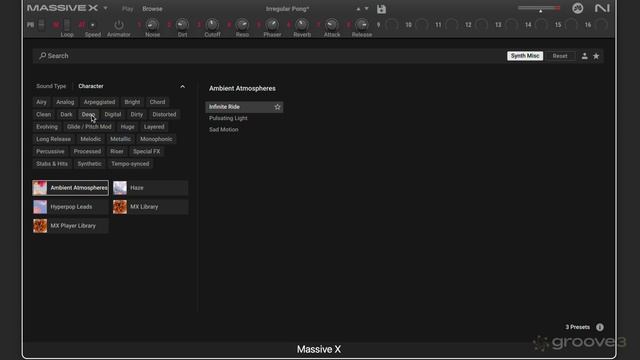Click the Speed control knob

tap(93, 25)
